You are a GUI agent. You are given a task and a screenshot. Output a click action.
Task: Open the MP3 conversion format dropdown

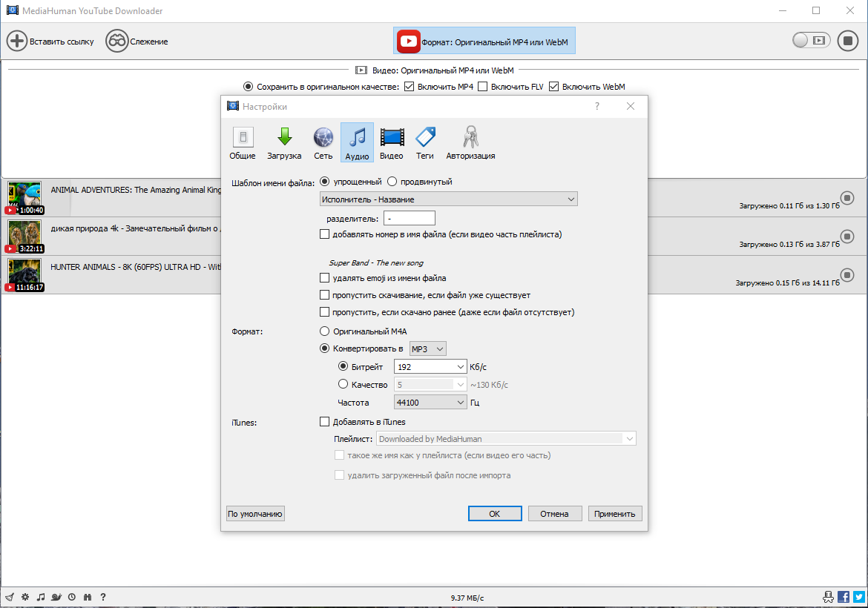(x=427, y=349)
